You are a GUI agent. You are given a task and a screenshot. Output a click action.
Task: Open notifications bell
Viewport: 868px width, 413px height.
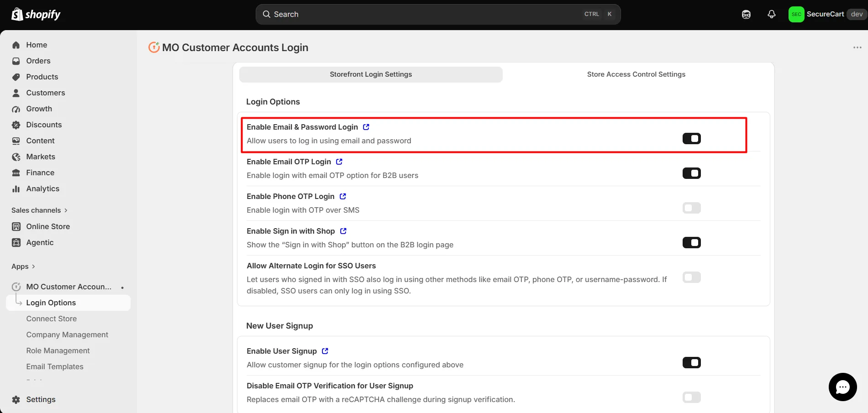point(772,15)
